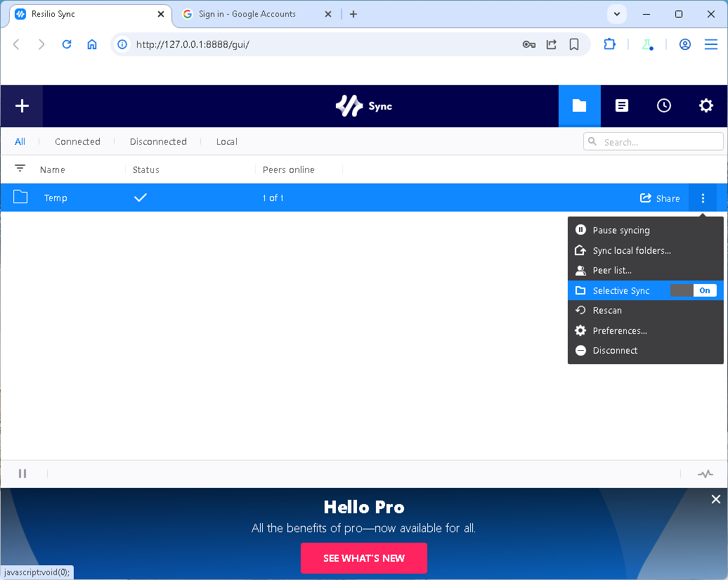This screenshot has width=728, height=580.
Task: Select the Resilio Sync browser tab
Action: 91,14
